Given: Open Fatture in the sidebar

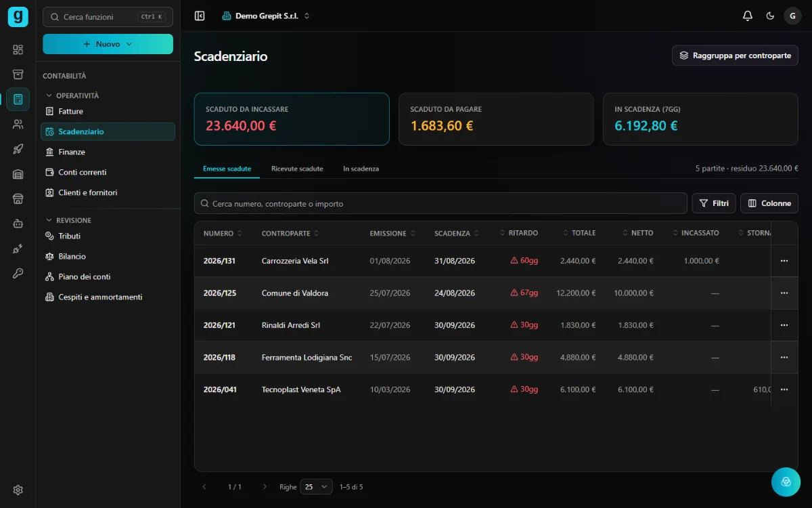Looking at the screenshot, I should (x=108, y=111).
